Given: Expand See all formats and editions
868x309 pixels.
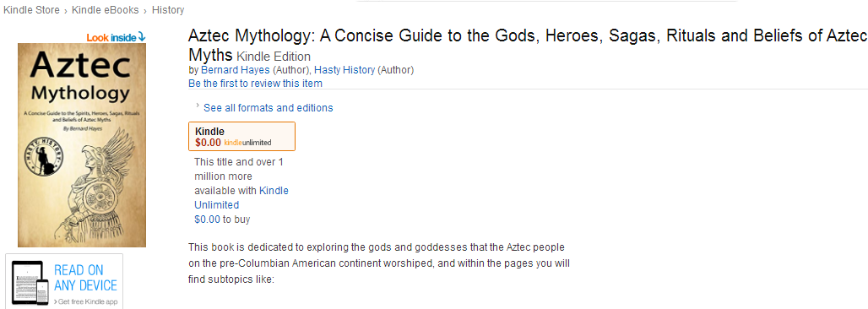Looking at the screenshot, I should point(268,108).
